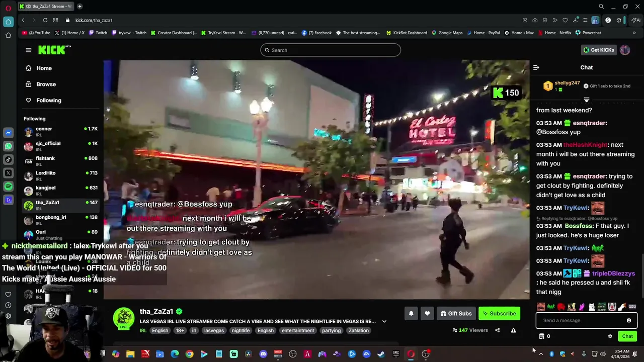
Task: Click the browser reload button
Action: tap(45, 20)
